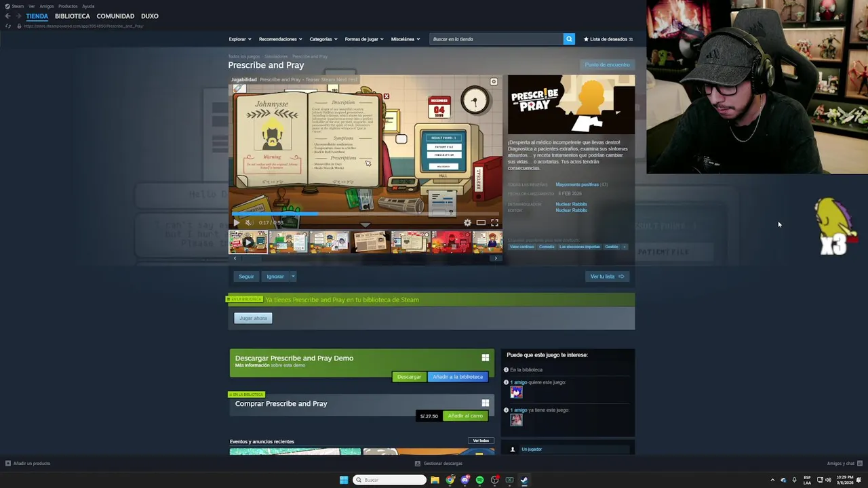Focus the Windows taskbar Buscar field

click(x=390, y=480)
